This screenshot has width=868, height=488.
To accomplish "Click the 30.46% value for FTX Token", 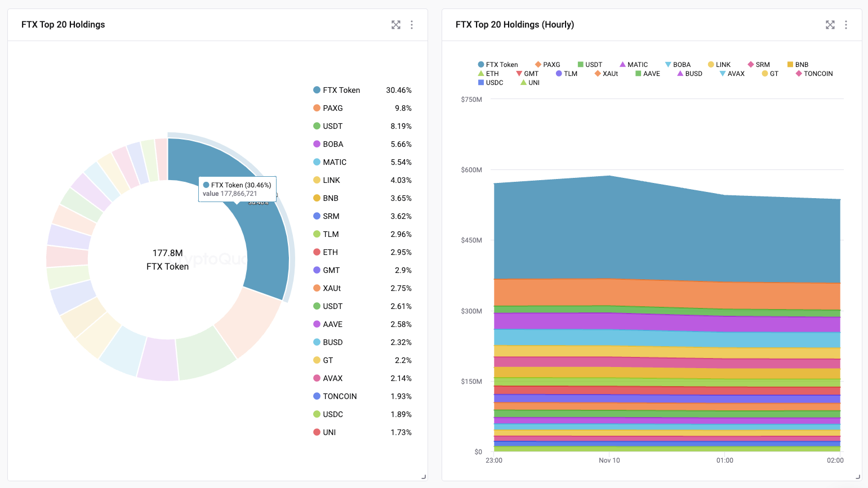I will point(399,90).
